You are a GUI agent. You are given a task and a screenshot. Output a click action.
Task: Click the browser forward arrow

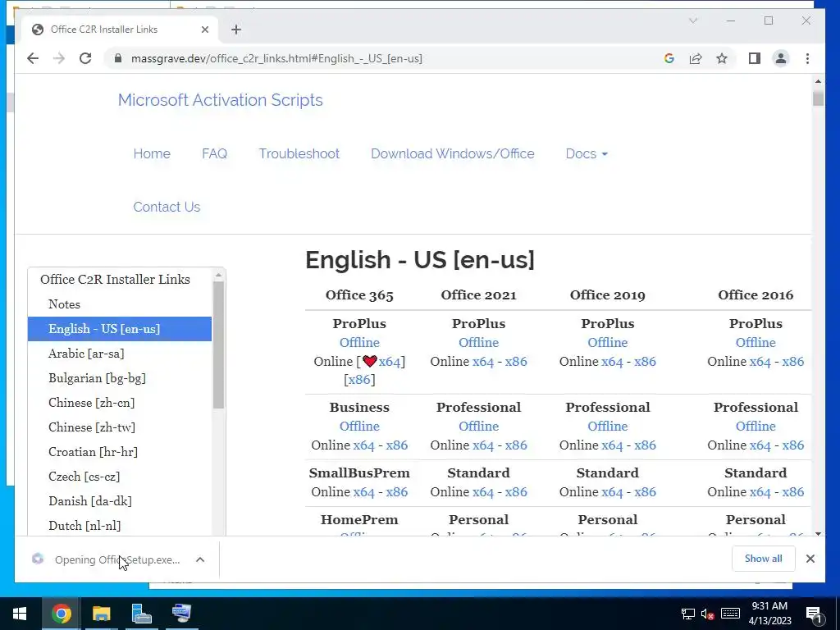pos(59,58)
